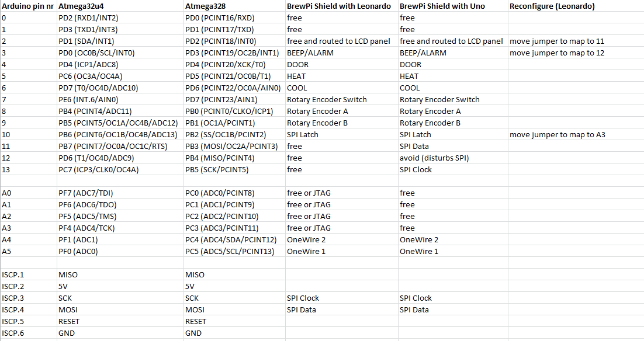Select the Atmega328 header cell

tap(234, 6)
